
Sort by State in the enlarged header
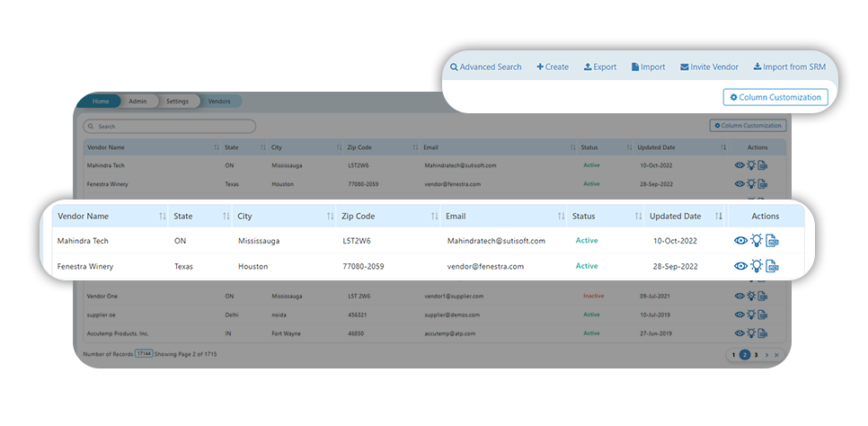point(226,216)
